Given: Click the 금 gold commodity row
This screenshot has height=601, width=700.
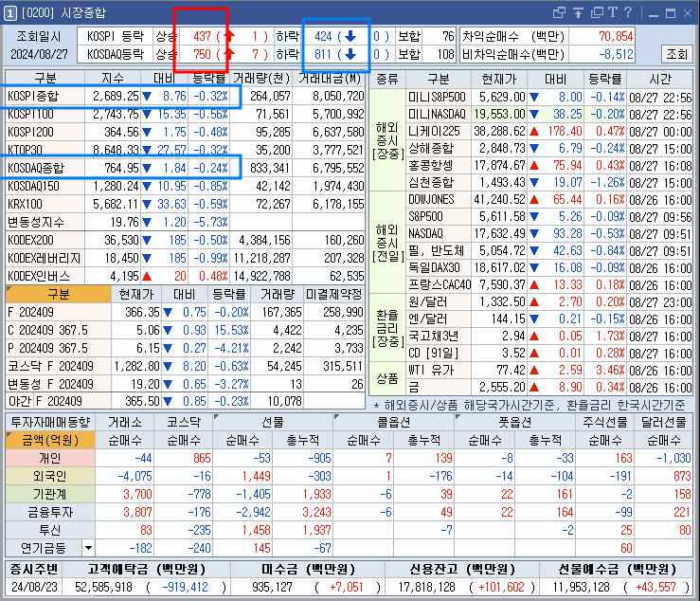Looking at the screenshot, I should [x=549, y=387].
